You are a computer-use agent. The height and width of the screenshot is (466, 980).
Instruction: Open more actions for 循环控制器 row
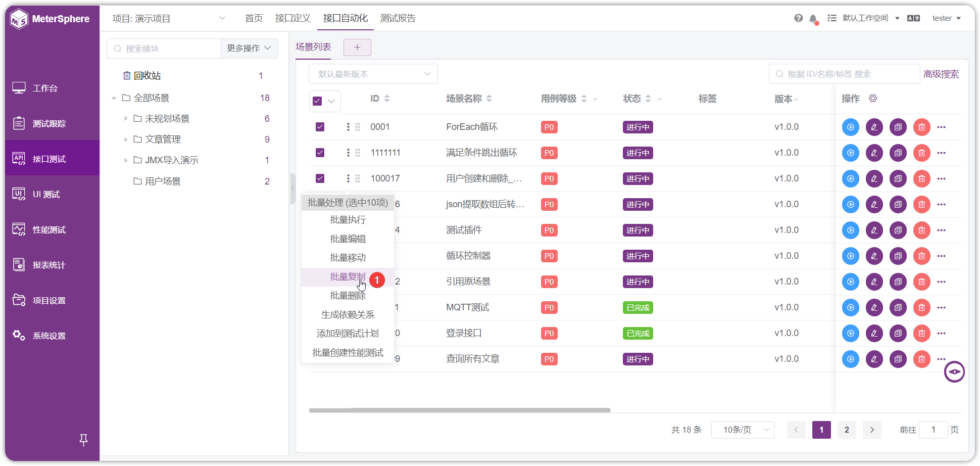tap(942, 256)
